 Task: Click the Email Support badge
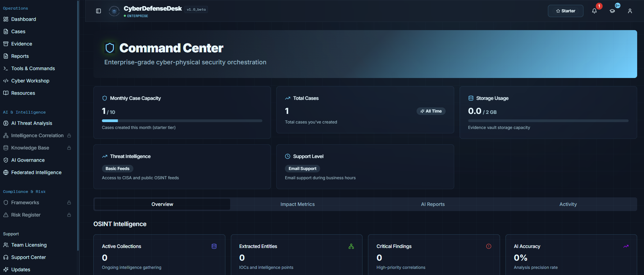click(302, 169)
